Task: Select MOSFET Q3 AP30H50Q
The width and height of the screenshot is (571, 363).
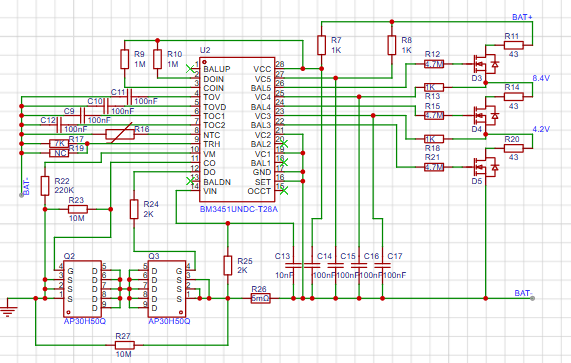Action: click(x=167, y=289)
